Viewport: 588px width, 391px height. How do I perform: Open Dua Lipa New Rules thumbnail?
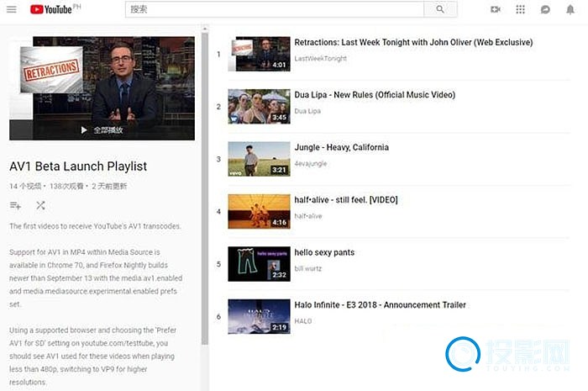pos(259,107)
